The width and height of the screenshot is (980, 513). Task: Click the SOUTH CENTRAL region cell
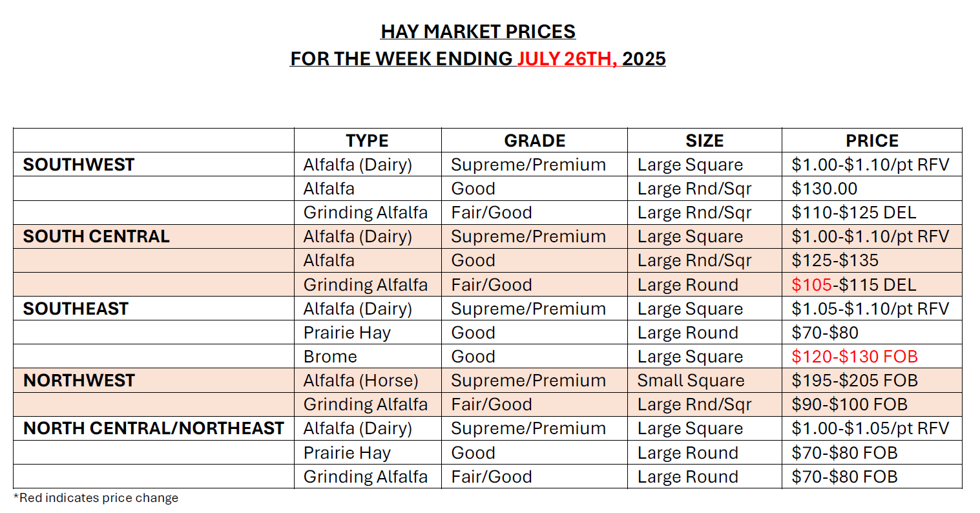click(x=96, y=236)
